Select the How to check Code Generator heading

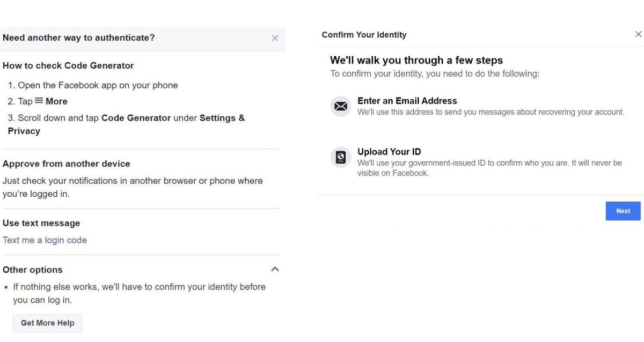[68, 65]
